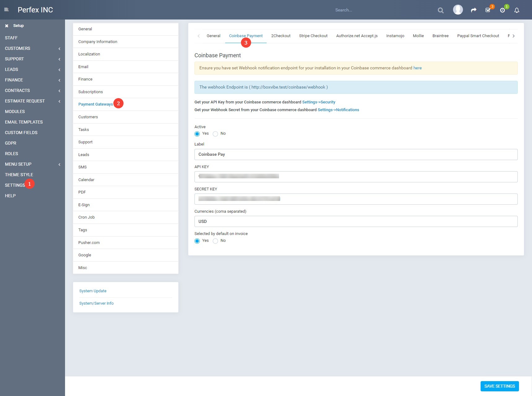Open the tasks icon with badge 3
532x396 pixels.
click(x=488, y=10)
